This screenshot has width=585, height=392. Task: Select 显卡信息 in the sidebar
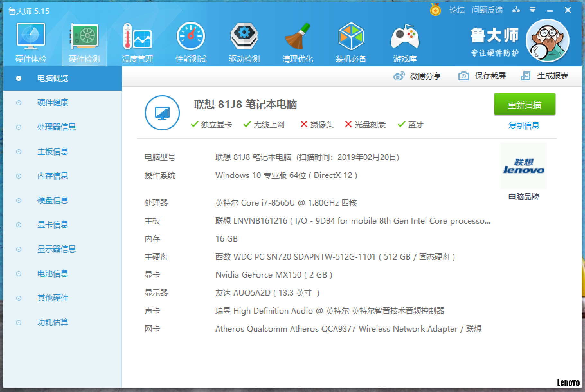[53, 225]
